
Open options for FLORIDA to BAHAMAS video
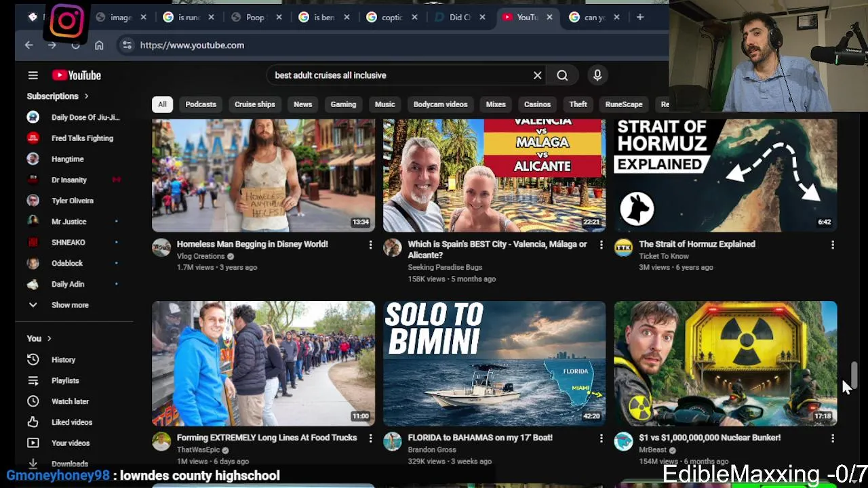click(601, 439)
